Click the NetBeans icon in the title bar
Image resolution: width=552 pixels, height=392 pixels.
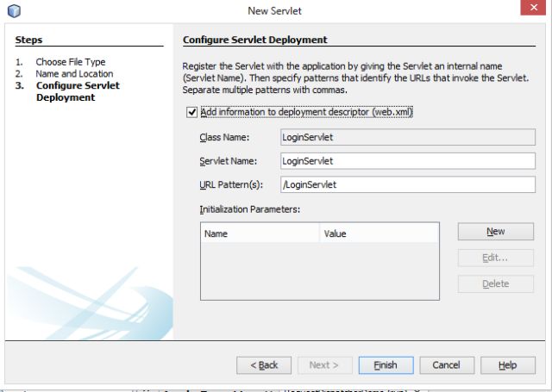[x=13, y=10]
